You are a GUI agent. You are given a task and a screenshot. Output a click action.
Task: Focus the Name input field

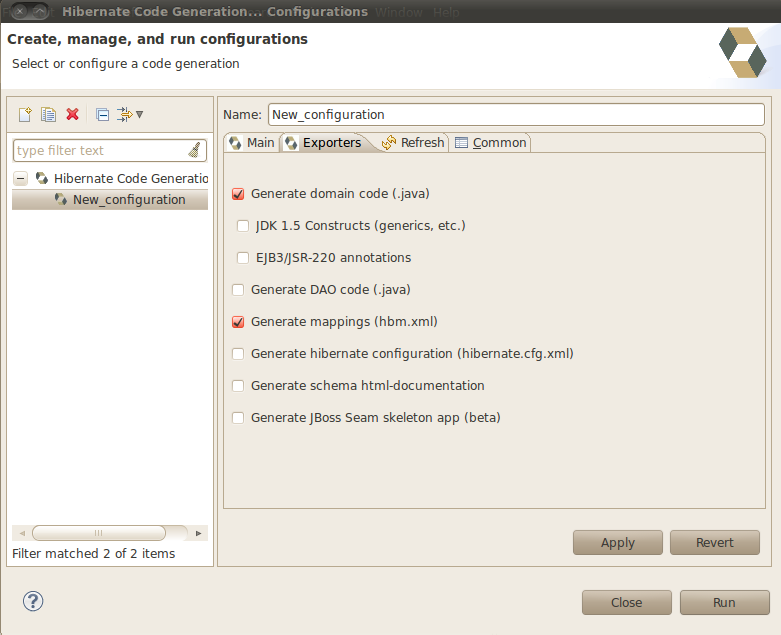[516, 115]
